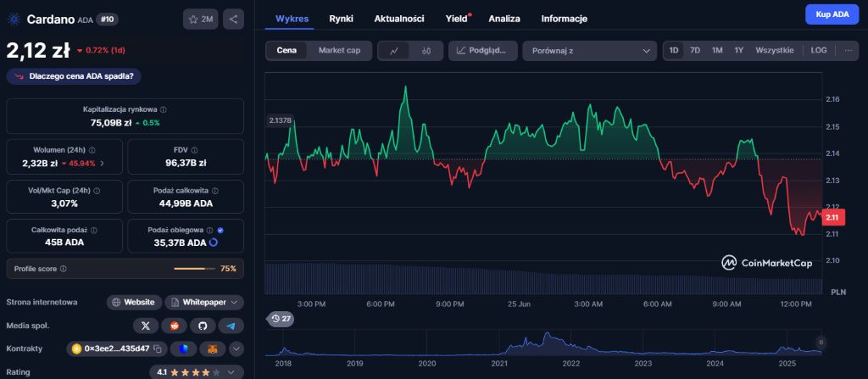Click circulating supply progress ring icon
Viewport: 868px width, 379px height.
[214, 242]
